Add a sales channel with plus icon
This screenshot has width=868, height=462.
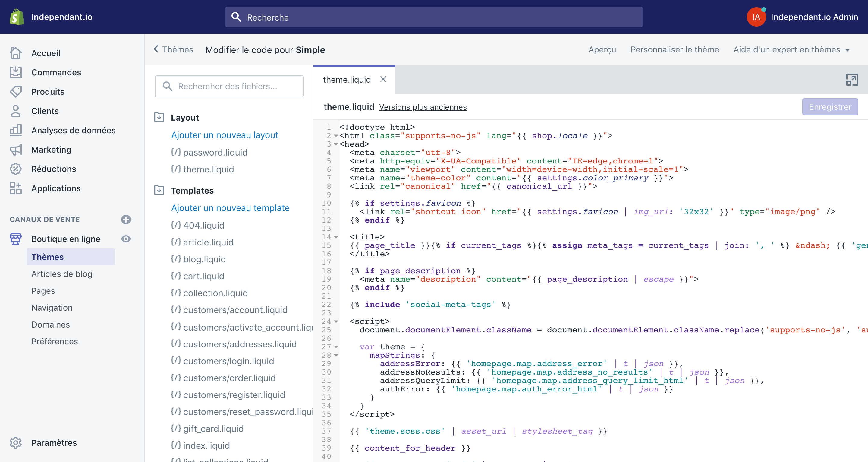(x=126, y=219)
